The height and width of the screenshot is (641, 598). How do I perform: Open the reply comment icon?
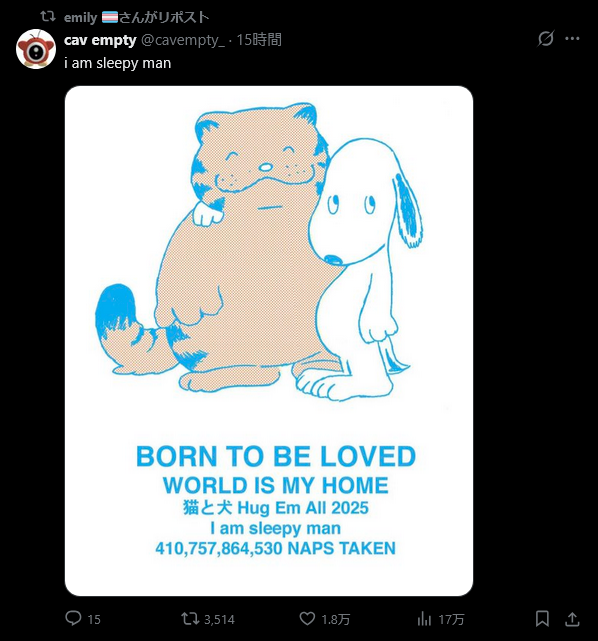tap(74, 618)
